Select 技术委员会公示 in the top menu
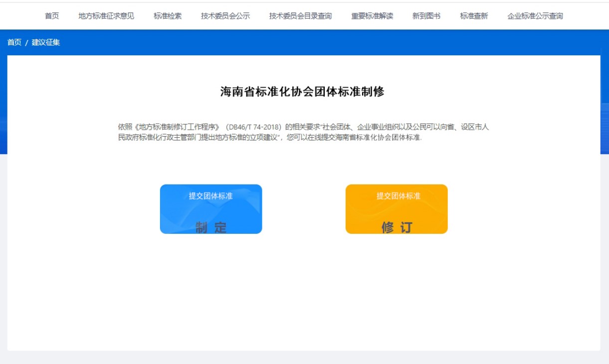Screen dimensions: 609x364 tap(225, 16)
